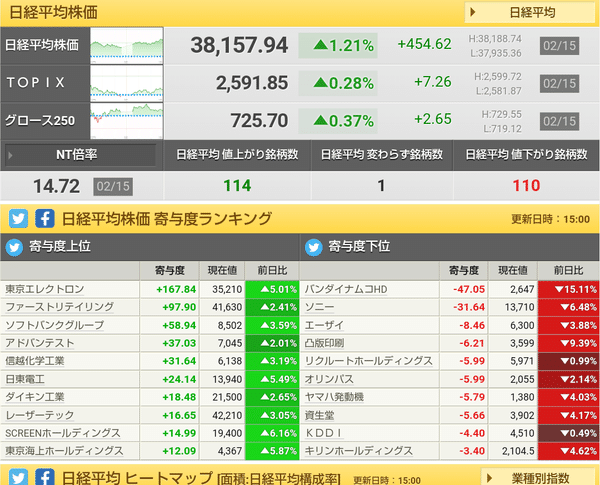Viewport: 600px width, 485px height.
Task: Click the 更新日時：15:00 text in ranking header
Action: pos(551,219)
